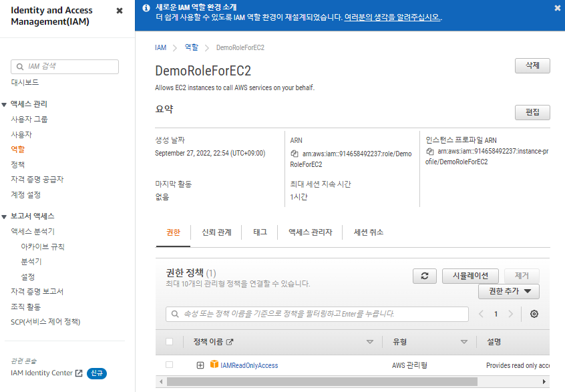Collapse the 액세스 관리 section
Viewport: 565px width, 392px height.
coord(4,105)
